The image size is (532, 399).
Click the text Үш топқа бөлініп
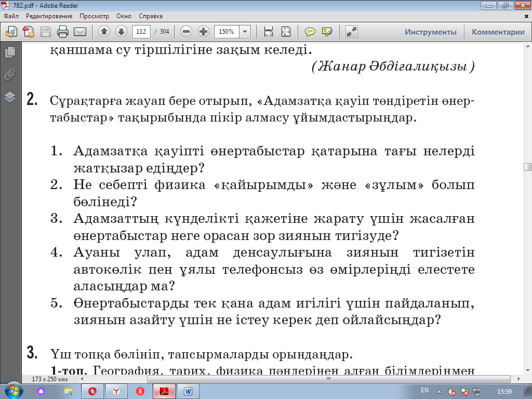tap(105, 354)
